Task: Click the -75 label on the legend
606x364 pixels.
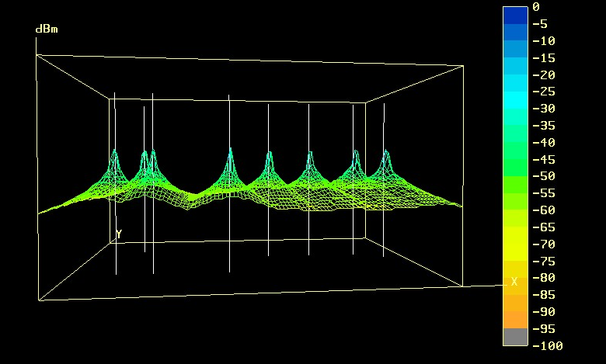Action: click(544, 261)
